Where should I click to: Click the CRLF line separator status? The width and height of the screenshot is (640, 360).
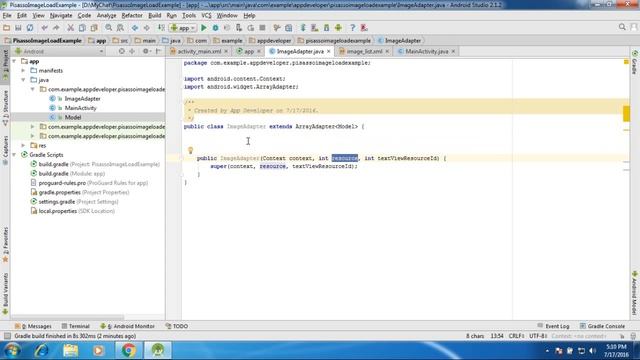click(516, 336)
